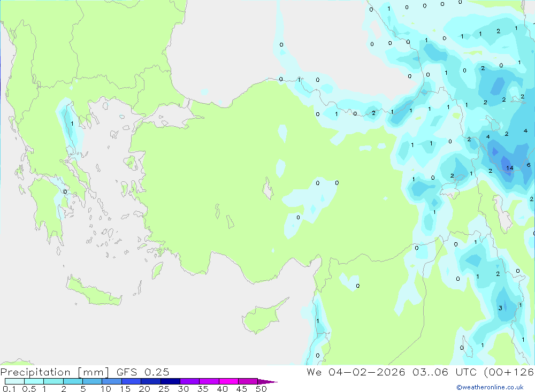Click the 2–5 mm legend color swatch
The width and height of the screenshot is (535, 392).
73,381
